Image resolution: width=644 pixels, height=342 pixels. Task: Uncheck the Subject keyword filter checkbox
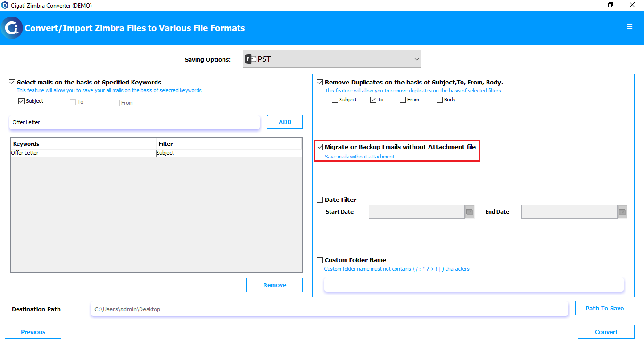pyautogui.click(x=21, y=101)
